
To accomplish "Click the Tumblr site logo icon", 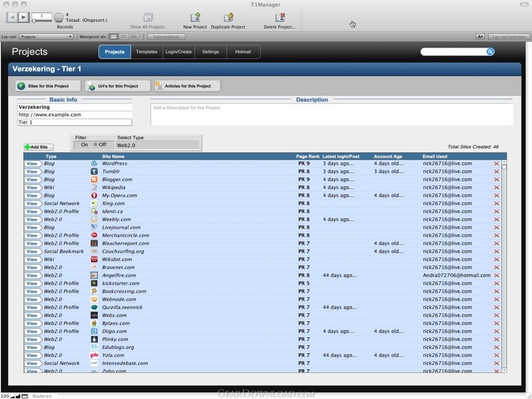I will (x=94, y=172).
